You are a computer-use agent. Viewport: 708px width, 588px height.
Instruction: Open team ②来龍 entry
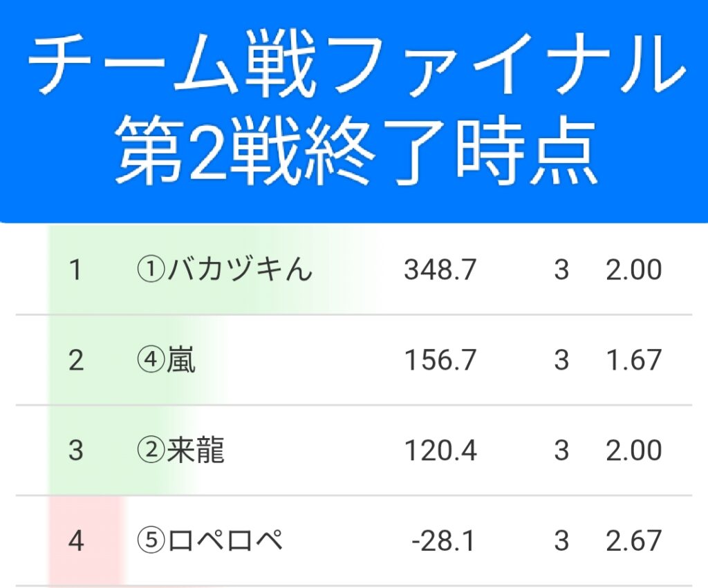coord(181,451)
